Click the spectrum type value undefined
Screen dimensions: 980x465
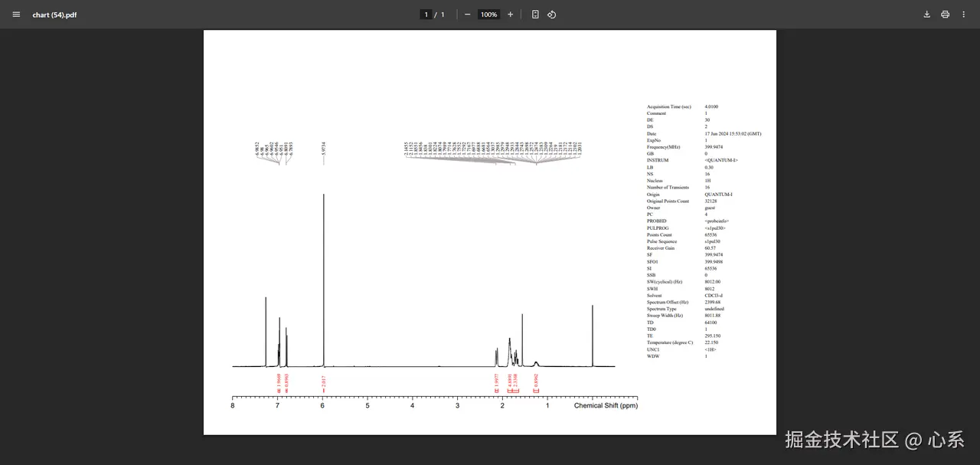(714, 309)
